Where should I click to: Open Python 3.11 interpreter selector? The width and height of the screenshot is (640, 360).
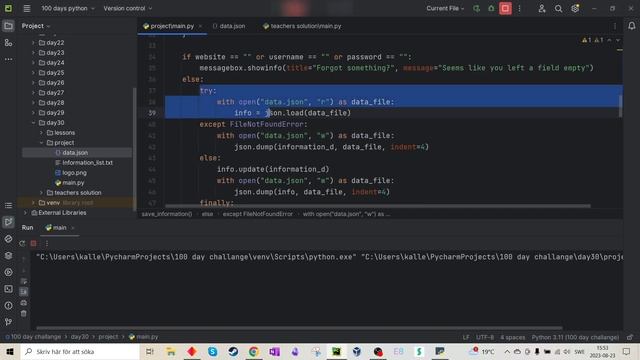tap(575, 337)
